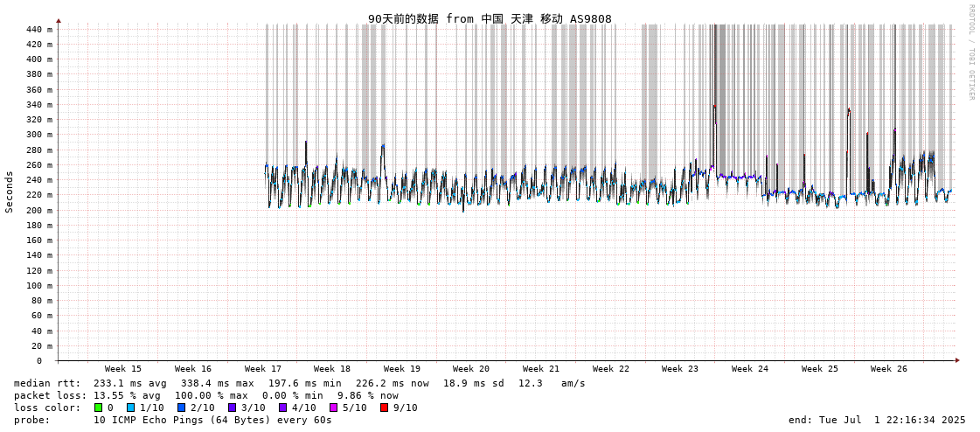The image size is (980, 432).
Task: Click the 338.4 ms max value
Action: click(218, 383)
